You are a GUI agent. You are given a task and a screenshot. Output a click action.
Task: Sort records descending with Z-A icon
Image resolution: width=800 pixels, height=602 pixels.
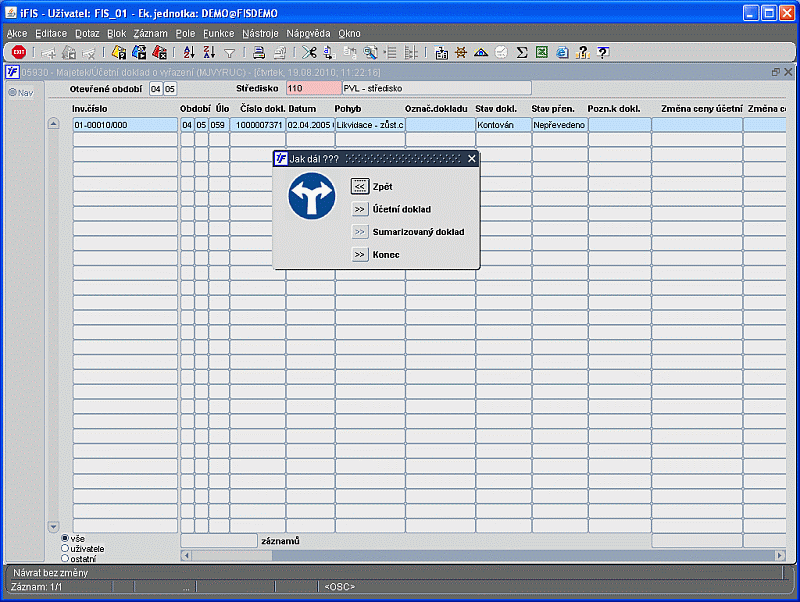coord(209,52)
